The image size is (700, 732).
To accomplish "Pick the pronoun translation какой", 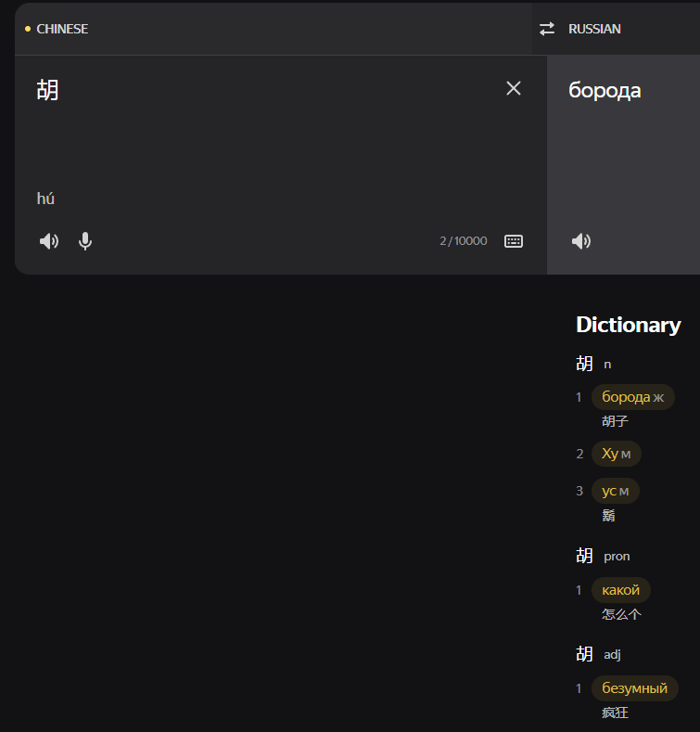I will (x=620, y=590).
